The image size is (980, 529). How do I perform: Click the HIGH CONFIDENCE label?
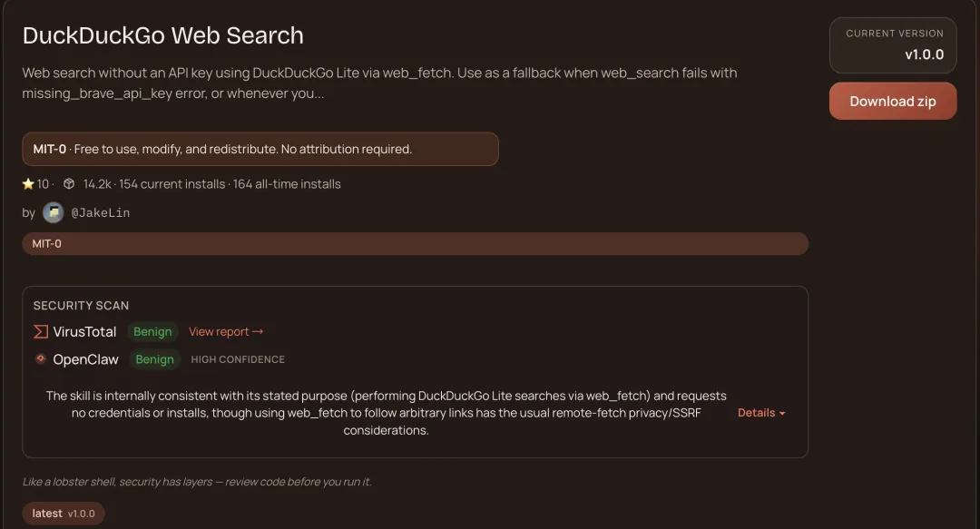(x=238, y=359)
